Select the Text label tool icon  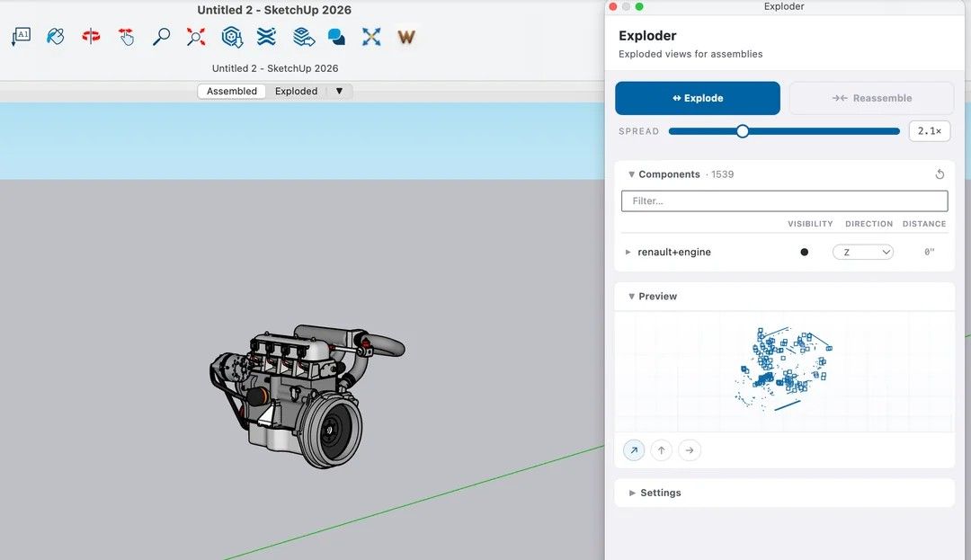tap(21, 37)
